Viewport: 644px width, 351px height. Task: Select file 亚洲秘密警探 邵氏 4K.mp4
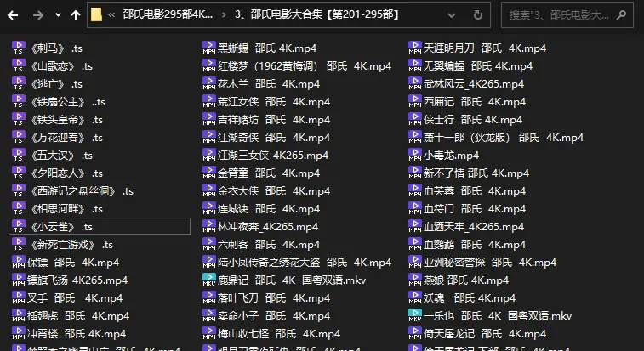490,263
